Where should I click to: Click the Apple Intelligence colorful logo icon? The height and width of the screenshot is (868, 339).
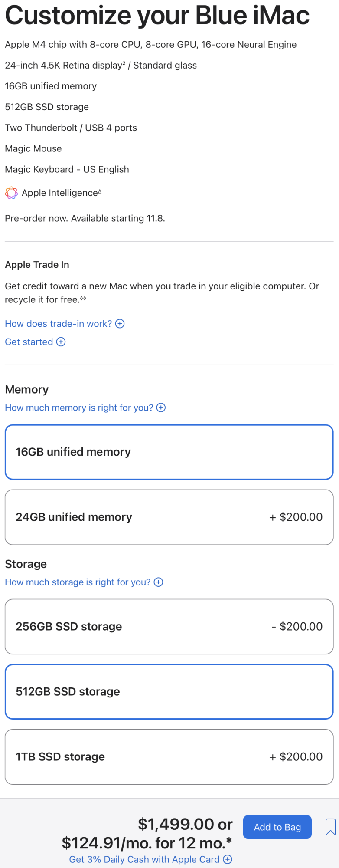(11, 193)
